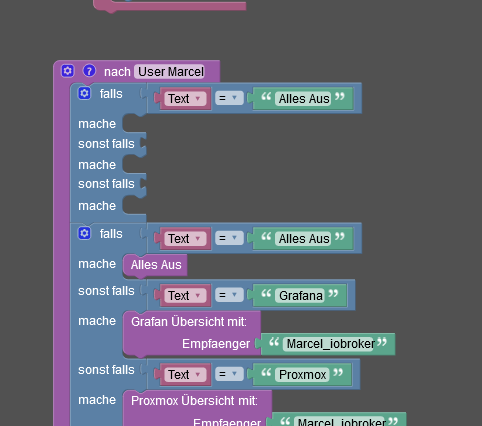This screenshot has width=482, height=426.
Task: Open Text variable dropdown in Grafana condition
Action: click(x=185, y=296)
